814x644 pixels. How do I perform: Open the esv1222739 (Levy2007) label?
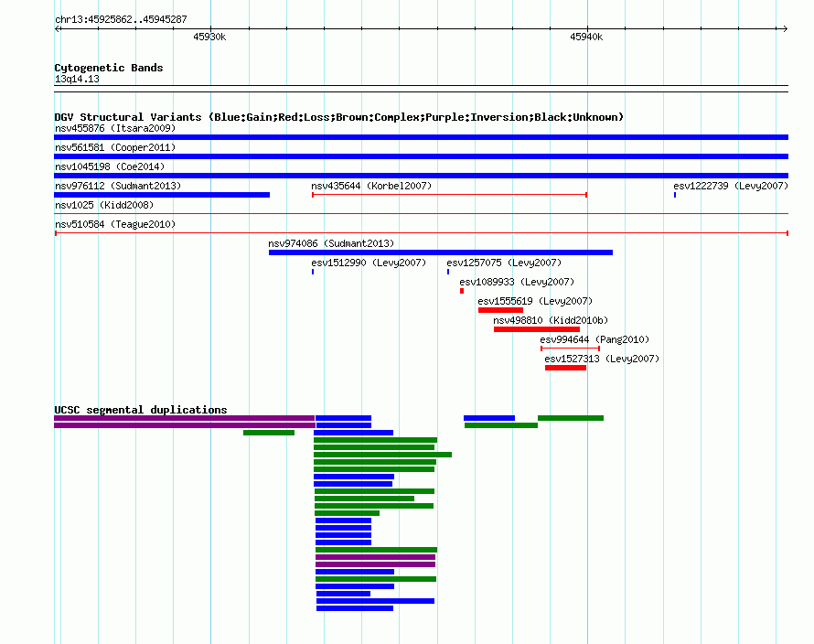pyautogui.click(x=731, y=186)
